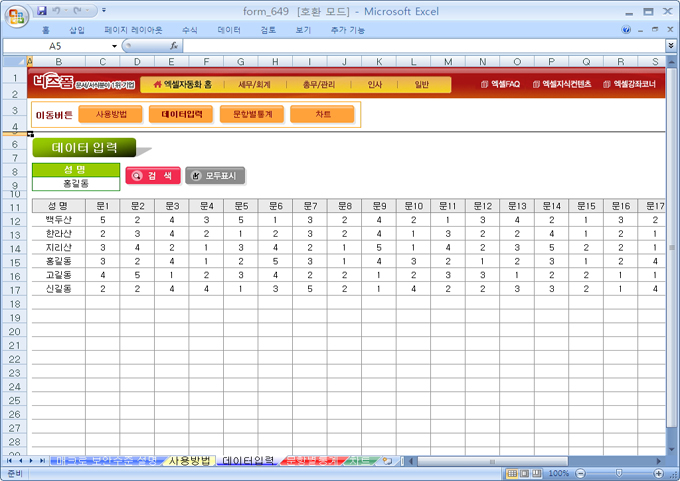680x481 pixels.
Task: Switch to the 사용방법 sheet tab
Action: point(189,461)
